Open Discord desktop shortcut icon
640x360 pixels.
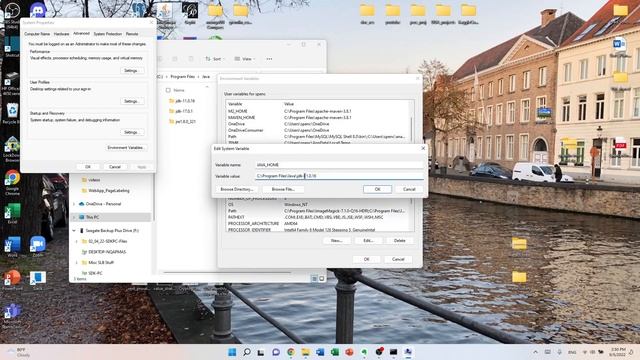tap(38, 9)
